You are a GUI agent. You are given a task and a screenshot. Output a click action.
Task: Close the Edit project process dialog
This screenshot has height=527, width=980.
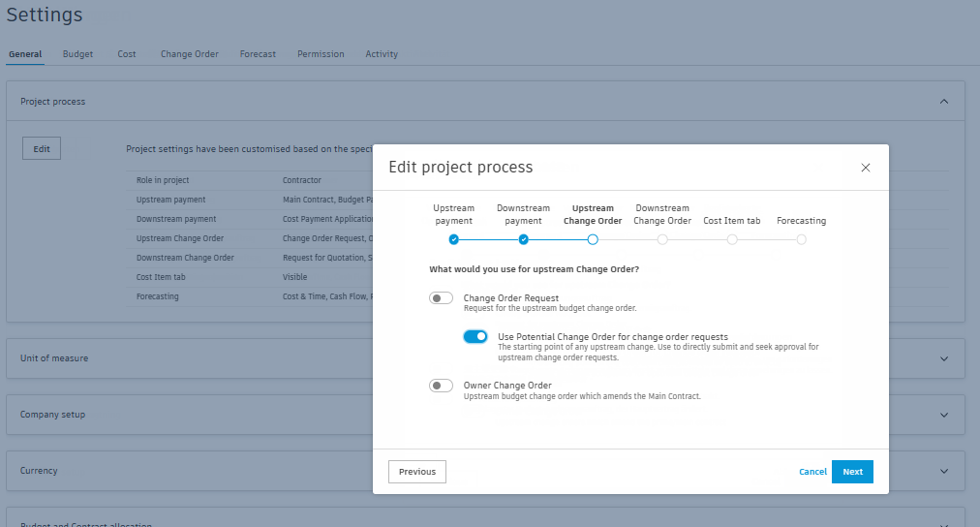coord(866,168)
